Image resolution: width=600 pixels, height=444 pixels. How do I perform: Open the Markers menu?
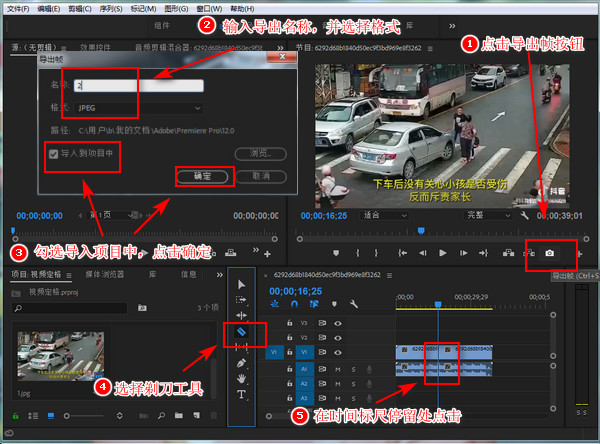click(x=143, y=8)
